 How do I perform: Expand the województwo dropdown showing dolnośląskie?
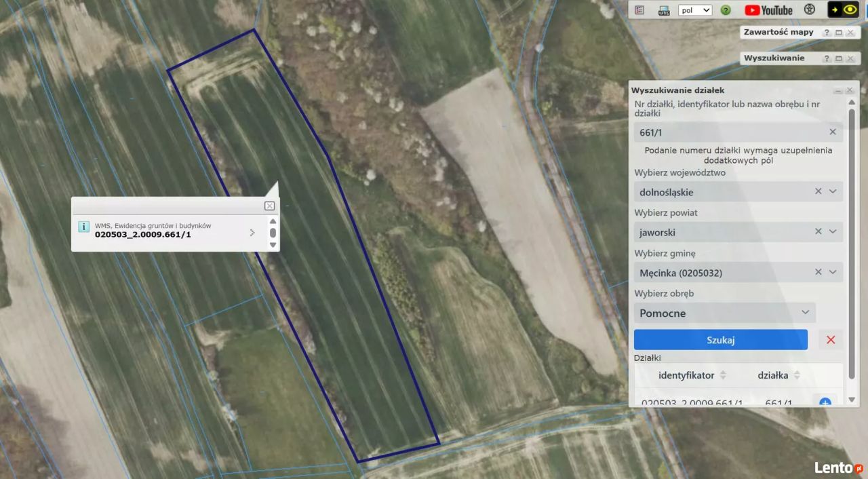(833, 192)
